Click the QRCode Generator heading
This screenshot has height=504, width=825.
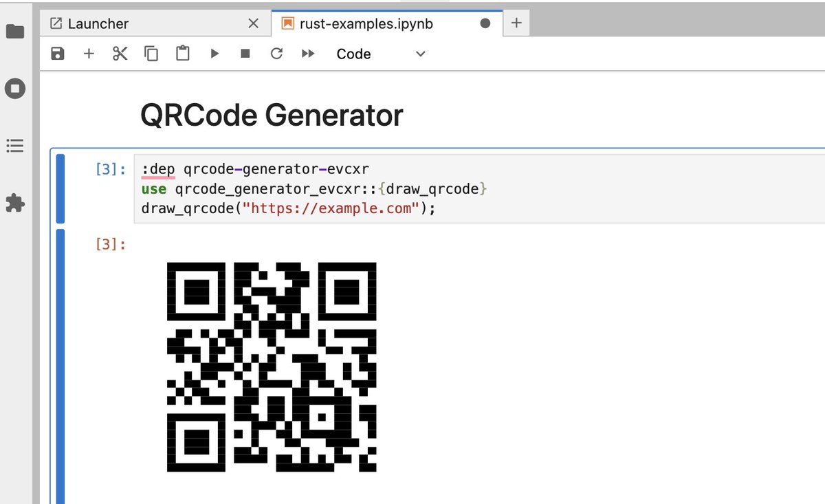click(x=272, y=116)
